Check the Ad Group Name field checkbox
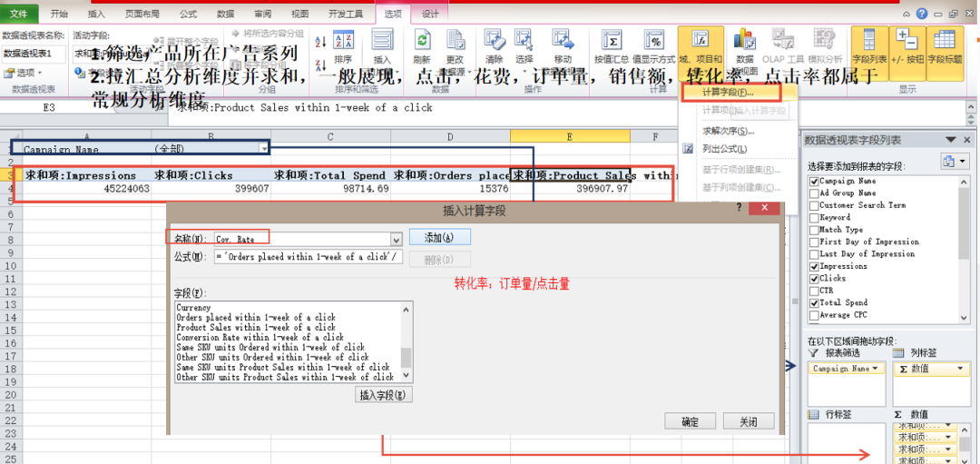Viewport: 980px width, 464px height. pyautogui.click(x=814, y=193)
